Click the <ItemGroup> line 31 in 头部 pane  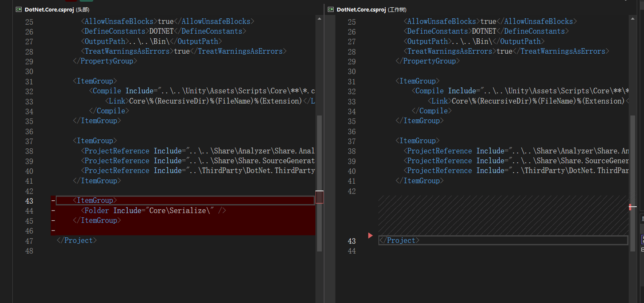point(95,81)
